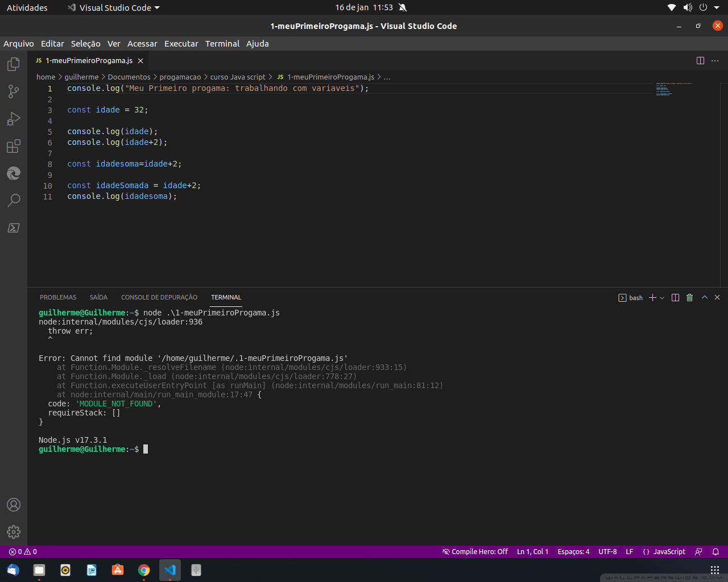Launch Google Chrome from the dock
This screenshot has width=728, height=582.
144,570
